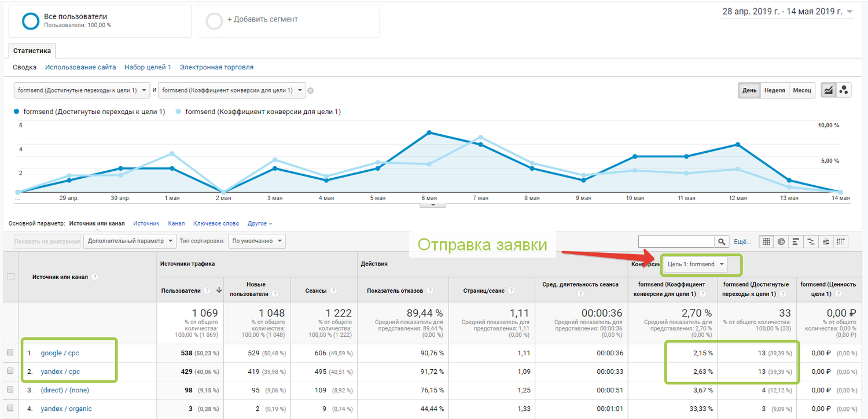Open help icon next to Пользователи column
Viewport: 868px width, 419px height.
(x=207, y=291)
